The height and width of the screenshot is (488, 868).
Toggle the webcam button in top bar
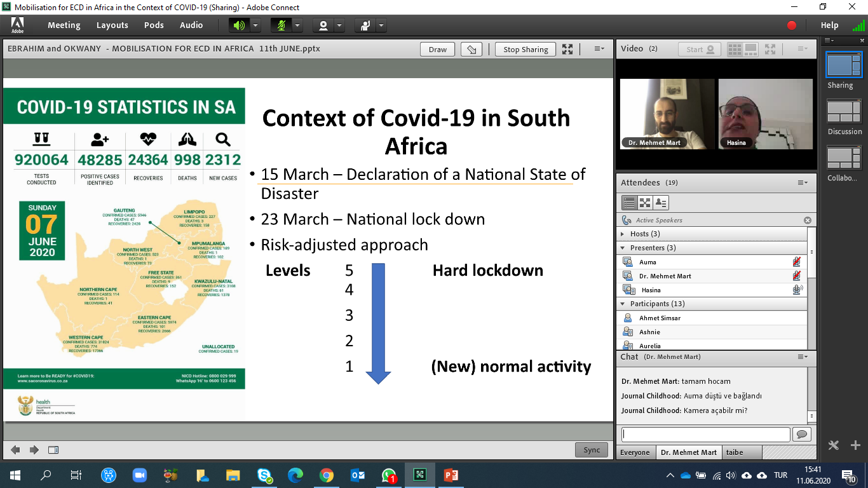tap(323, 25)
